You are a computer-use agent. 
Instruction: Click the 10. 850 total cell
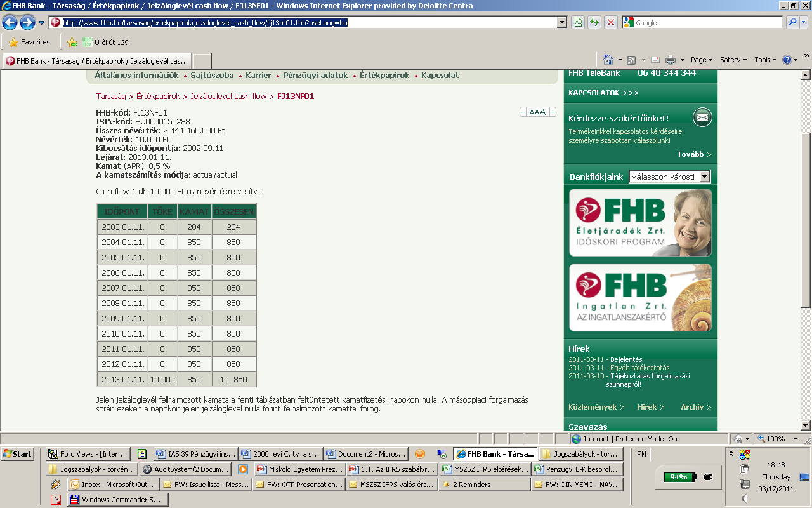pyautogui.click(x=233, y=380)
